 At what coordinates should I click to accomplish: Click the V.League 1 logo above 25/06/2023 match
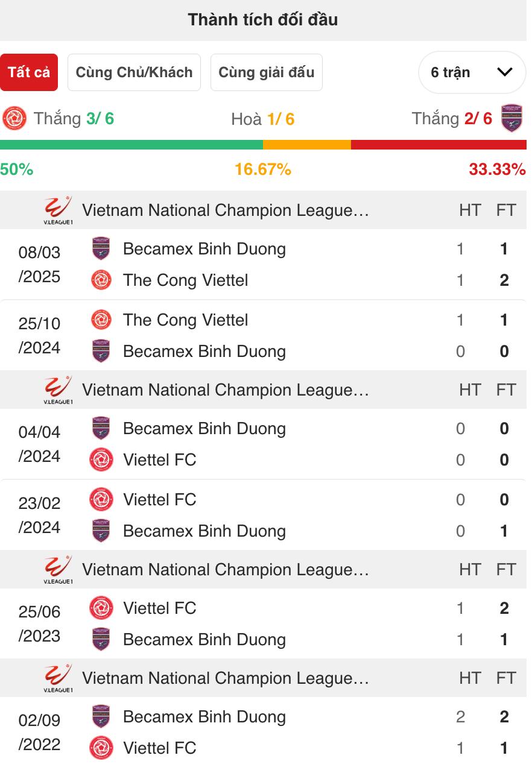coord(59,569)
